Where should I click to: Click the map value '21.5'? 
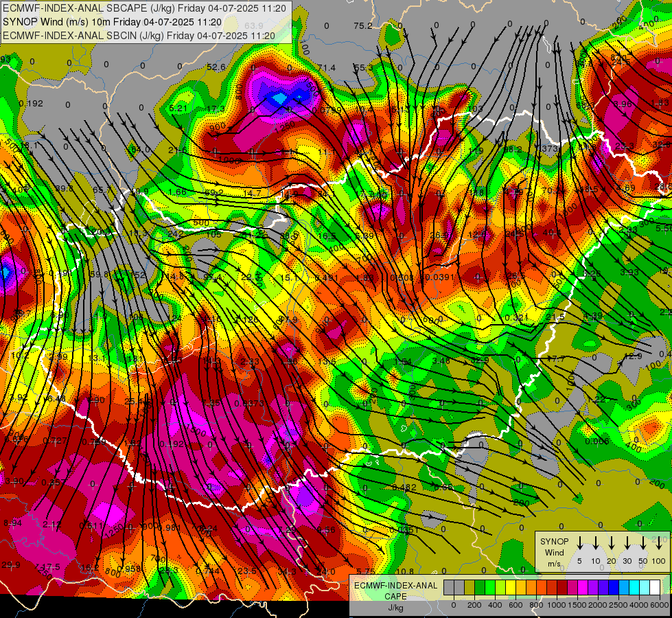[x=555, y=317]
